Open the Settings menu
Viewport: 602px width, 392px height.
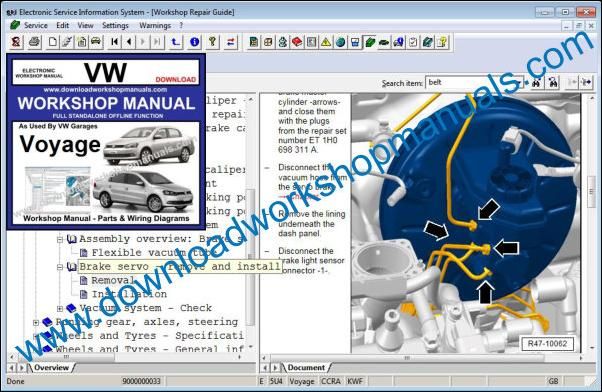click(x=115, y=25)
